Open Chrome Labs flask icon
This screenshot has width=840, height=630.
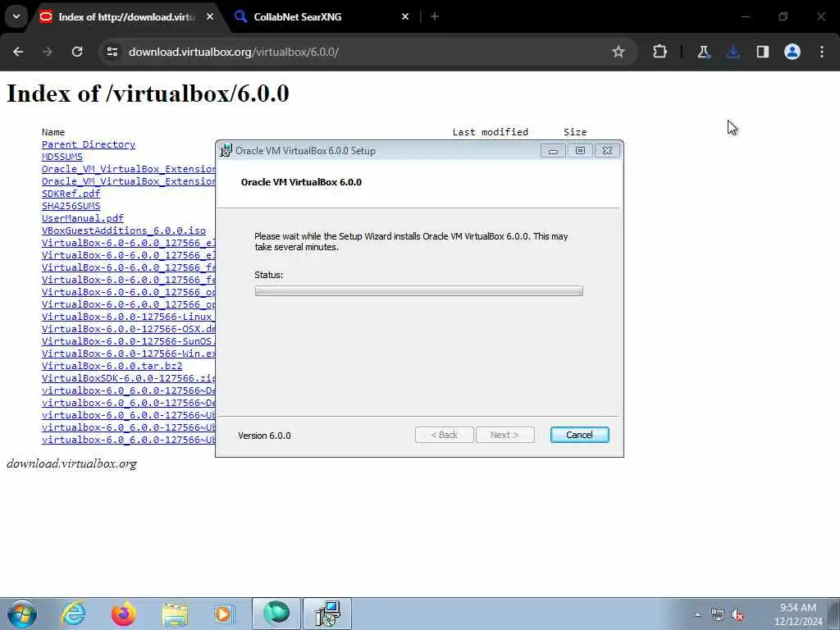coord(703,52)
